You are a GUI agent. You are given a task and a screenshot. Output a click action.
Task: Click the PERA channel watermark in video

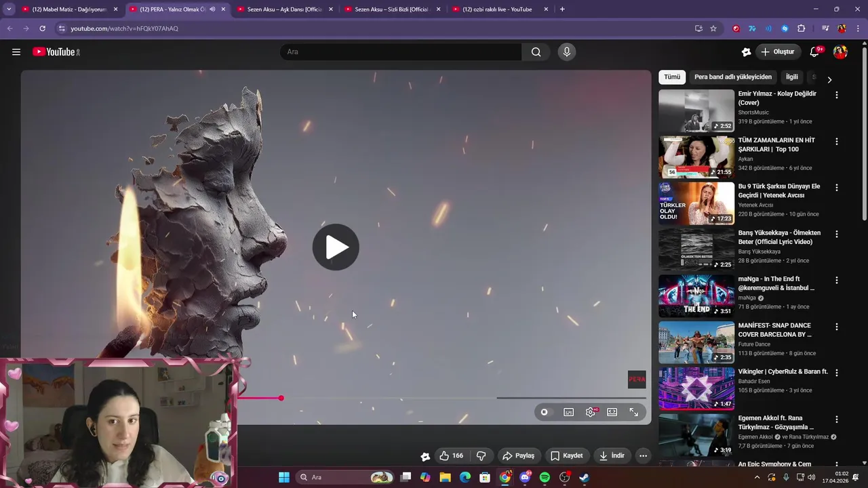pos(637,380)
